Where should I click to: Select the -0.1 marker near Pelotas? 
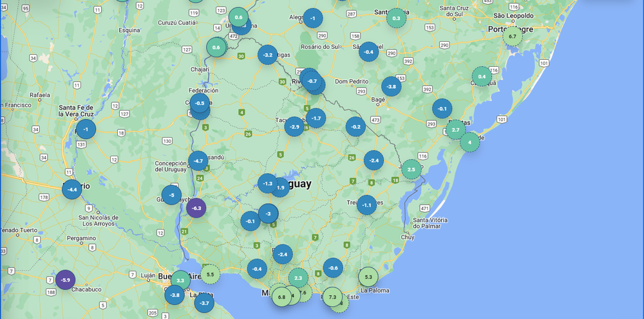click(442, 109)
